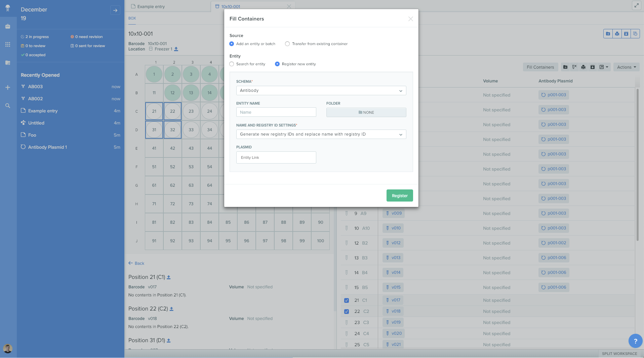Archive the box using blue archive icon
The width and height of the screenshot is (644, 358).
click(626, 34)
